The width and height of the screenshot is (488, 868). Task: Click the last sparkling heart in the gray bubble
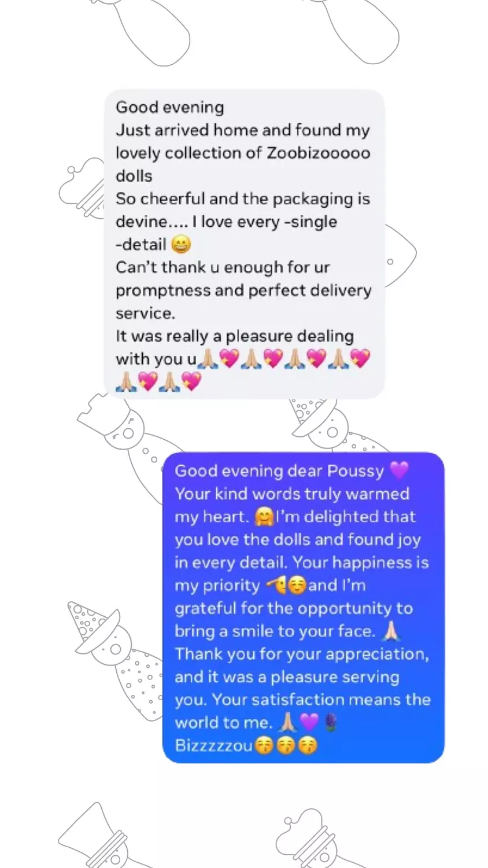click(x=191, y=381)
